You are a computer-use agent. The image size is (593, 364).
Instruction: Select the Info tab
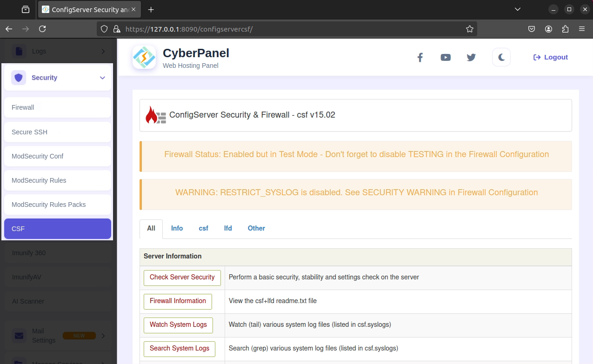[177, 228]
